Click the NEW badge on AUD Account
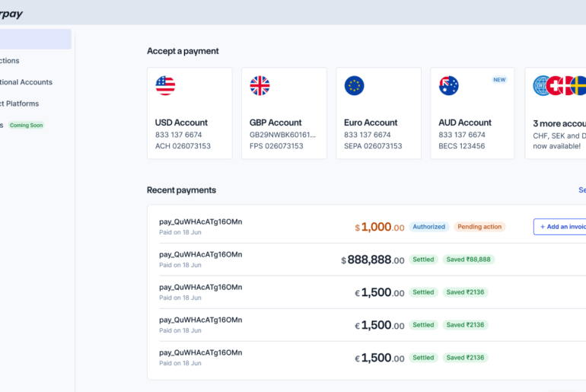Image resolution: width=586 pixels, height=392 pixels. (x=499, y=80)
